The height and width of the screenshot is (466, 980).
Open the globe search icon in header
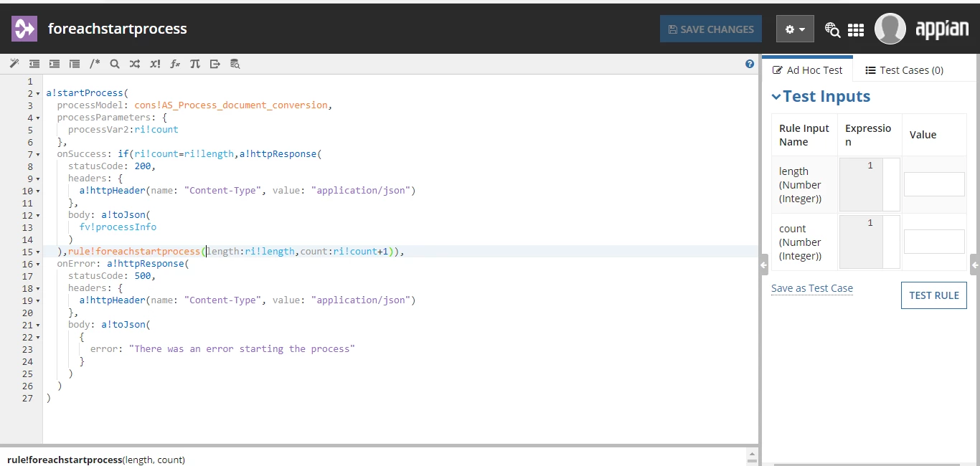(x=832, y=29)
